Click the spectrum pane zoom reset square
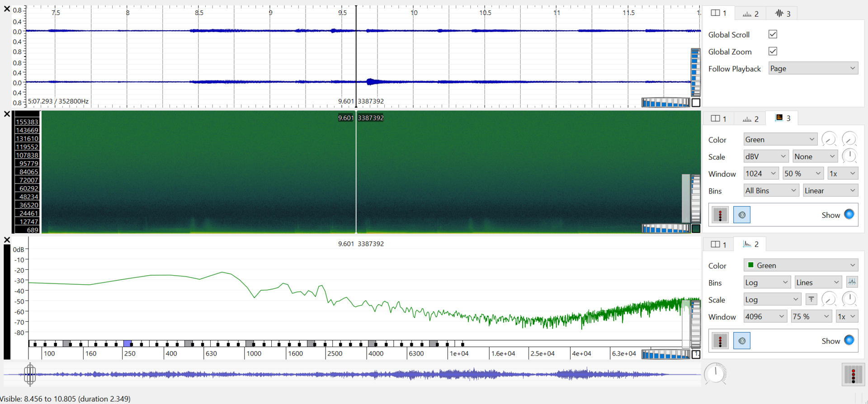868x404 pixels. [696, 354]
